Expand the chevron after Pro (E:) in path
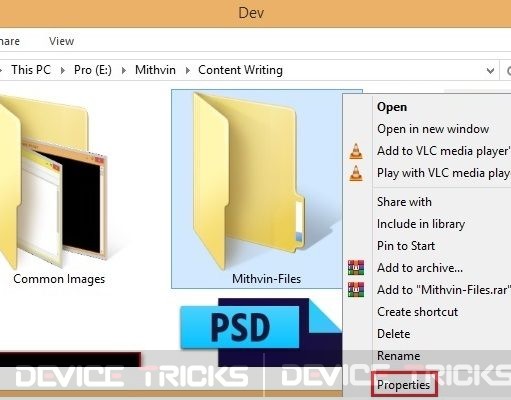The height and width of the screenshot is (400, 511). click(124, 70)
